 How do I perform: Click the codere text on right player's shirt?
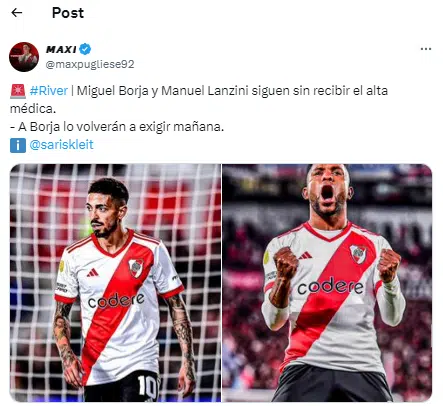330,286
